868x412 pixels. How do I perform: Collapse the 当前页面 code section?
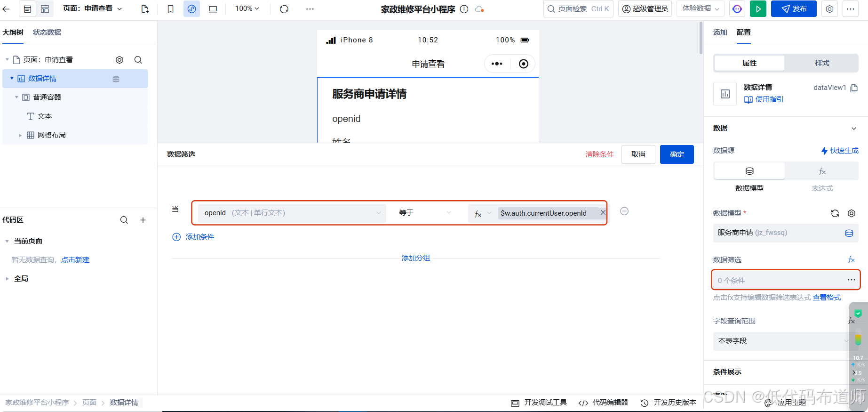[x=7, y=241]
